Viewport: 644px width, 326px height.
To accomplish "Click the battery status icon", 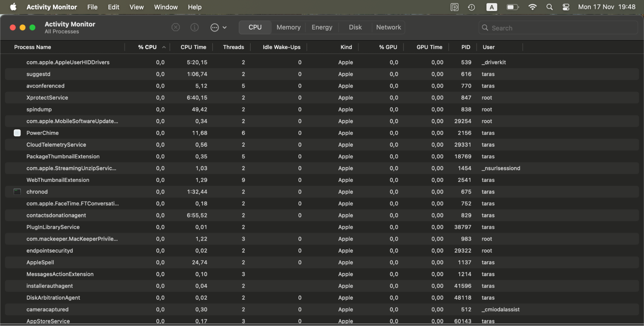I will click(512, 7).
